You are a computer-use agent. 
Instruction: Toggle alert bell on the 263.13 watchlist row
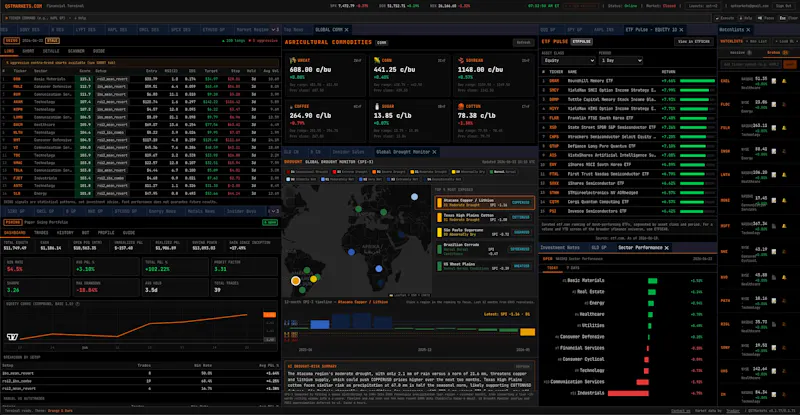[x=784, y=128]
